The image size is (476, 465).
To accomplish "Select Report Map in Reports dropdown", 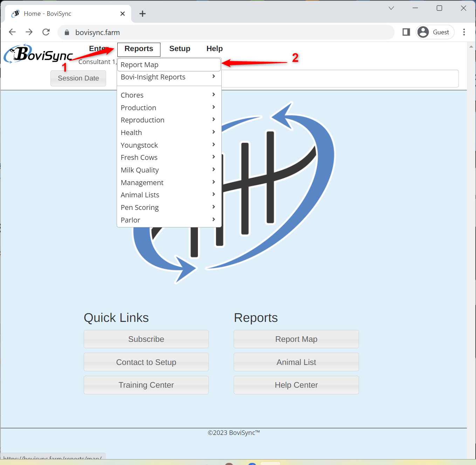I will pos(169,65).
